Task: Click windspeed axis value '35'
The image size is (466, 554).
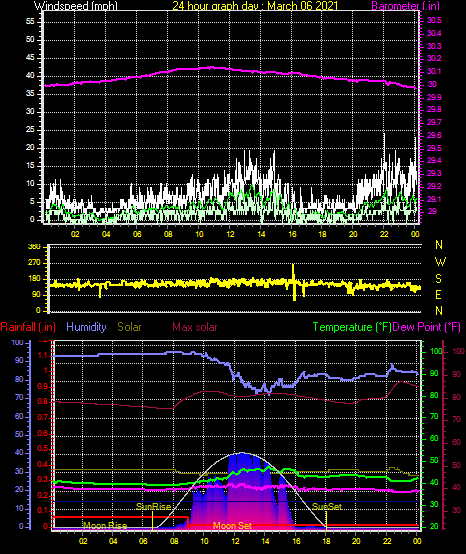Action: [30, 94]
